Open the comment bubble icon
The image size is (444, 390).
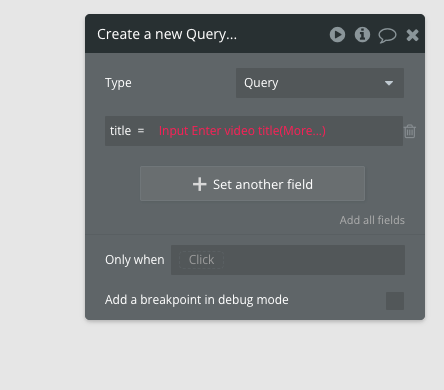pyautogui.click(x=387, y=35)
